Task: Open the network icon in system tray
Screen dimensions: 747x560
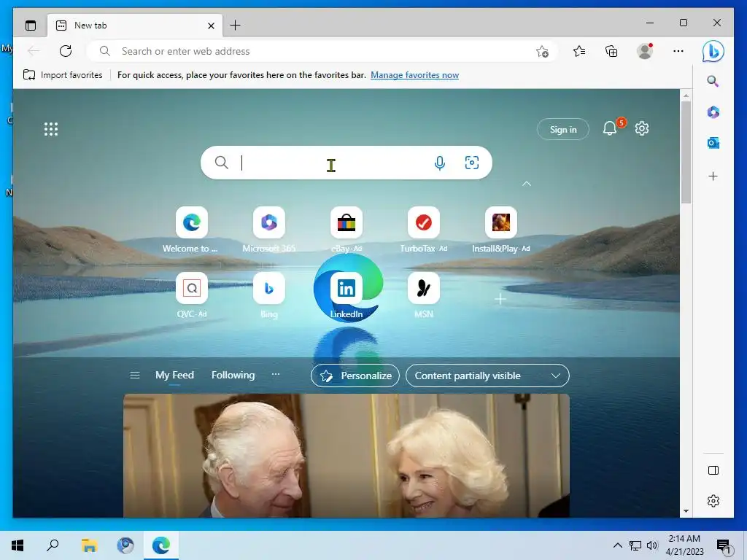Action: click(x=635, y=545)
